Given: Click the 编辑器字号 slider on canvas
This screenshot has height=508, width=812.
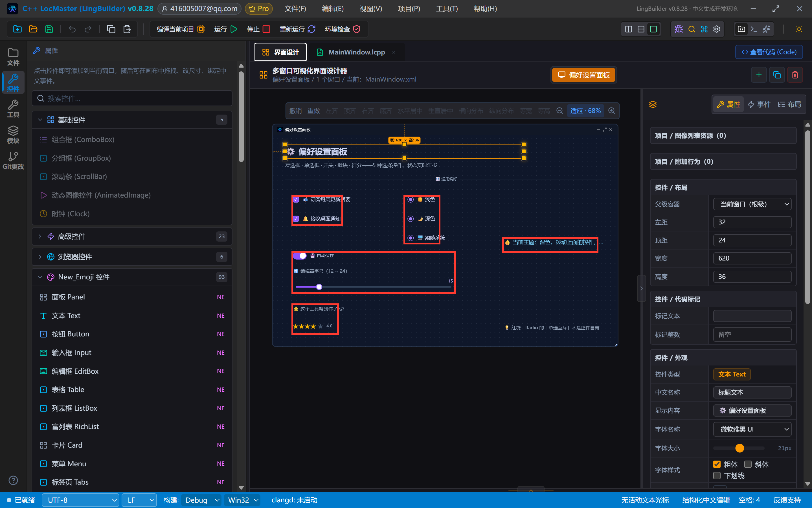Looking at the screenshot, I should [x=374, y=287].
